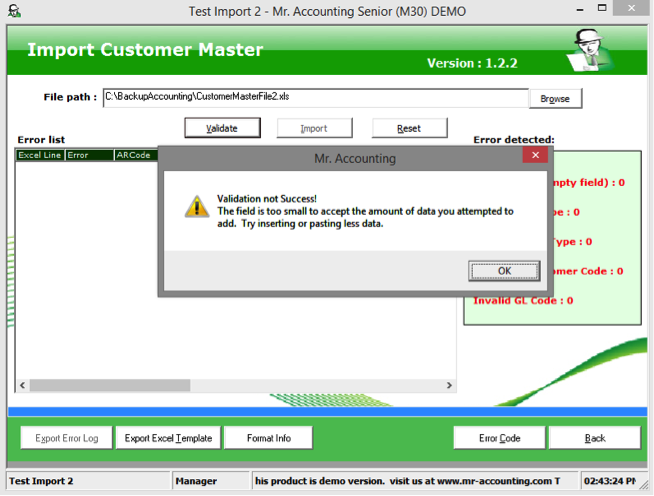Select the Excel Line column header

(40, 155)
